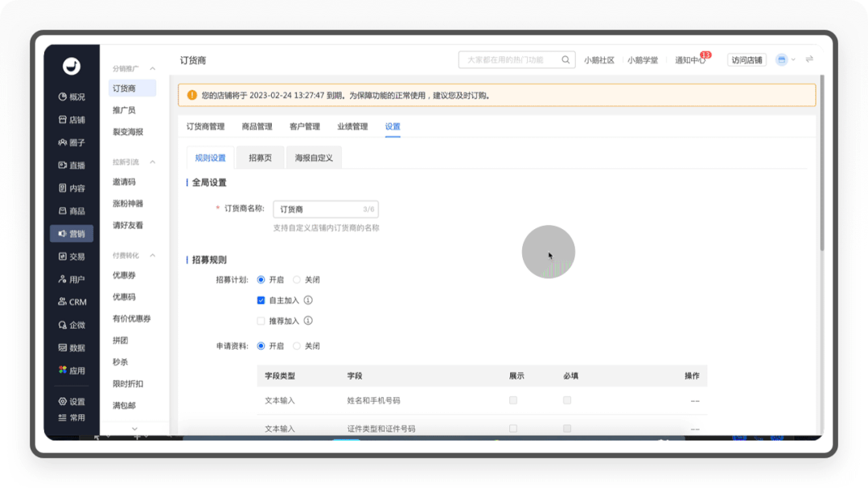Open the 圈子 community sidebar item
Screen dimensions: 868x488
[72, 142]
